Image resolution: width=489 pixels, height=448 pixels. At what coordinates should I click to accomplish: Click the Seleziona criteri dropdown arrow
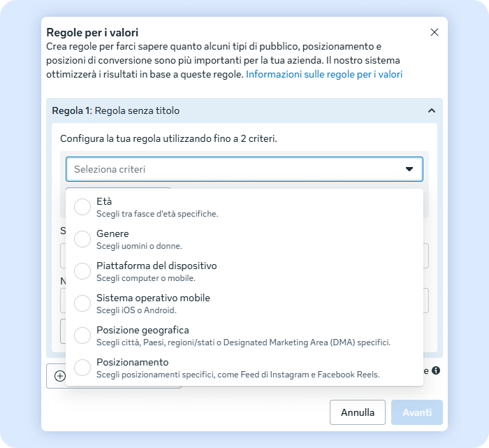[409, 169]
